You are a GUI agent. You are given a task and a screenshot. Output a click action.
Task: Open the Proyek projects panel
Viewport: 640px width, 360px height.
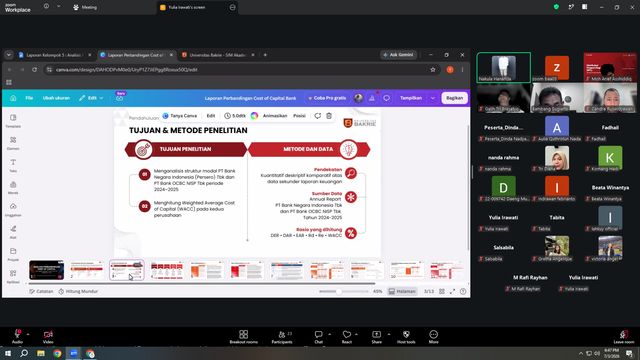tap(13, 254)
